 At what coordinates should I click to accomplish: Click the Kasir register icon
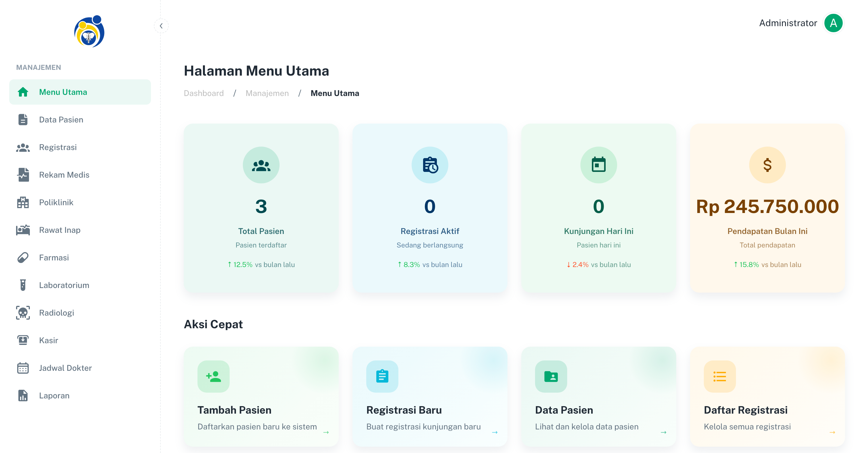click(x=23, y=340)
